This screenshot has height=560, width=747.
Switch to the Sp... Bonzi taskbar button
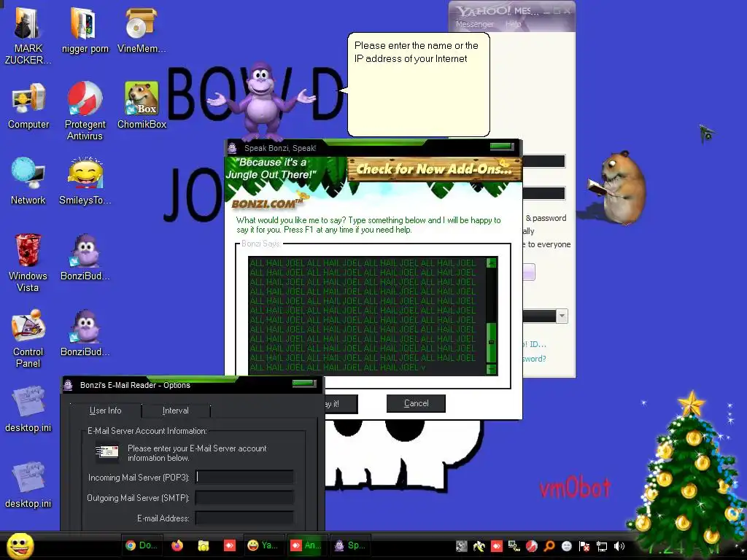click(x=349, y=545)
